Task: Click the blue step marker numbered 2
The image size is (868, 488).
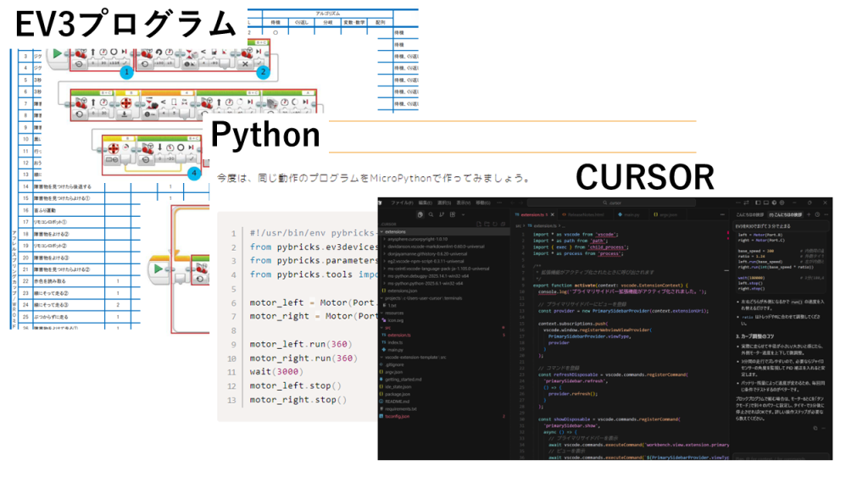Action: coord(263,73)
